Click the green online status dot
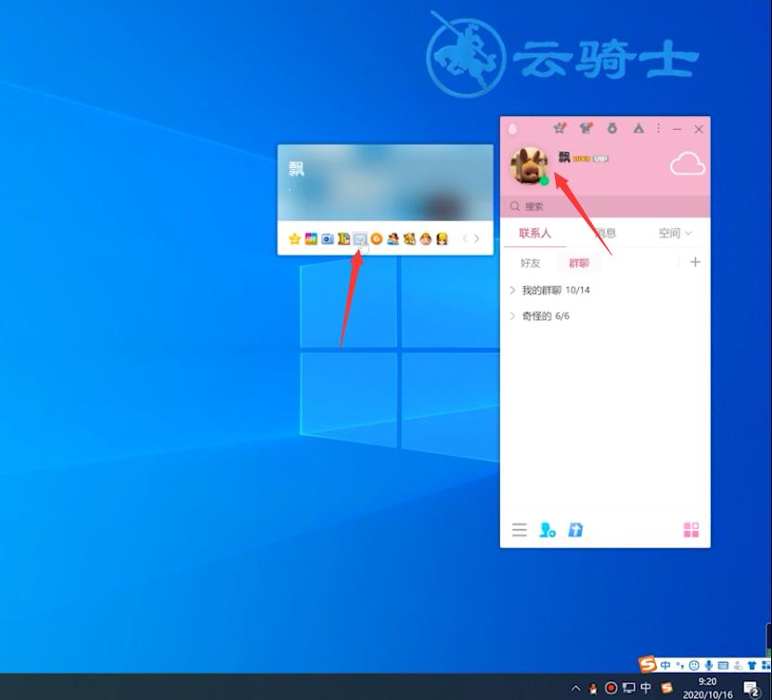This screenshot has width=772, height=700. click(x=544, y=181)
